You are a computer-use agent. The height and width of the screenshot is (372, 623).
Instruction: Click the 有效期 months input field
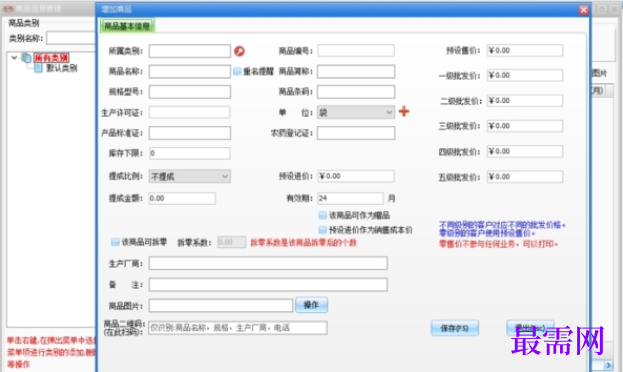[350, 198]
